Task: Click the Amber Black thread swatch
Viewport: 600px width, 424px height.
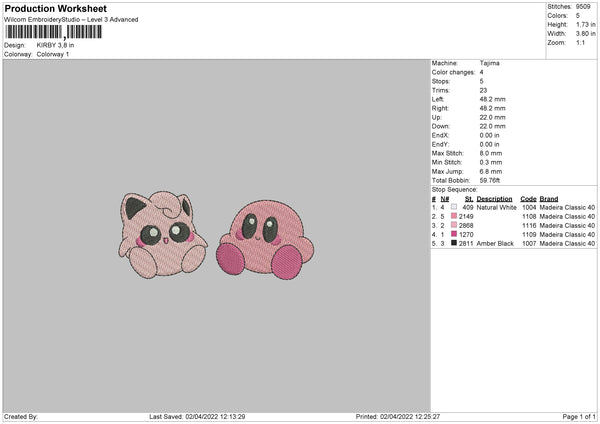Action: point(455,243)
